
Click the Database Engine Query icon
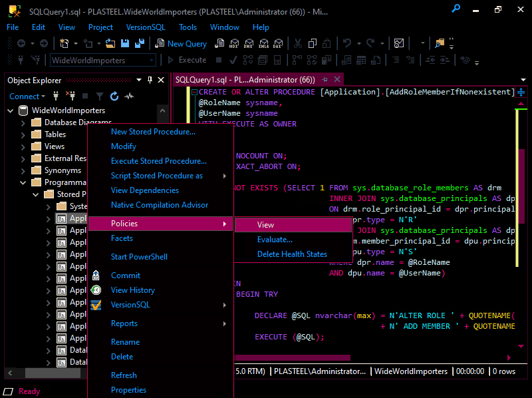[x=219, y=43]
